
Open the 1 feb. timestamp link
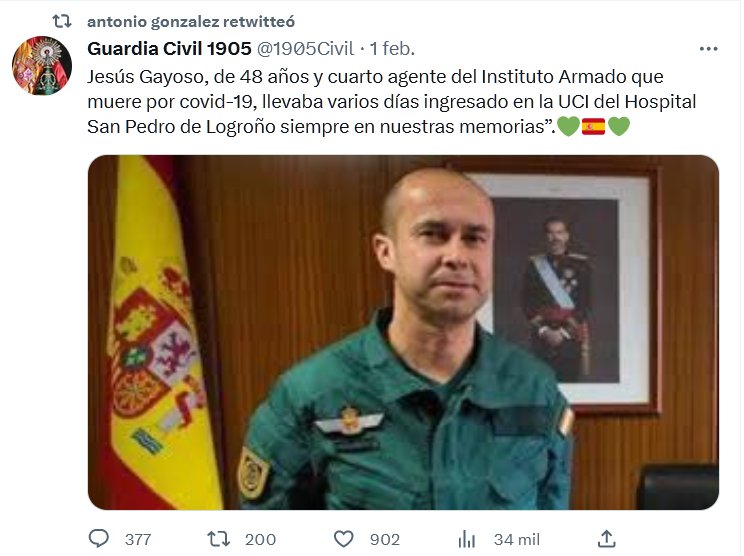click(x=392, y=48)
